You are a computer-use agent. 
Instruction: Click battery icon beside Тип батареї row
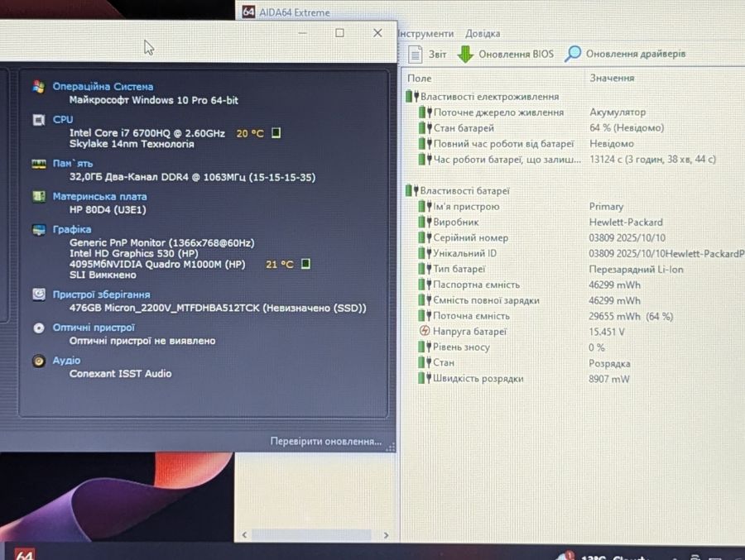[x=425, y=269]
